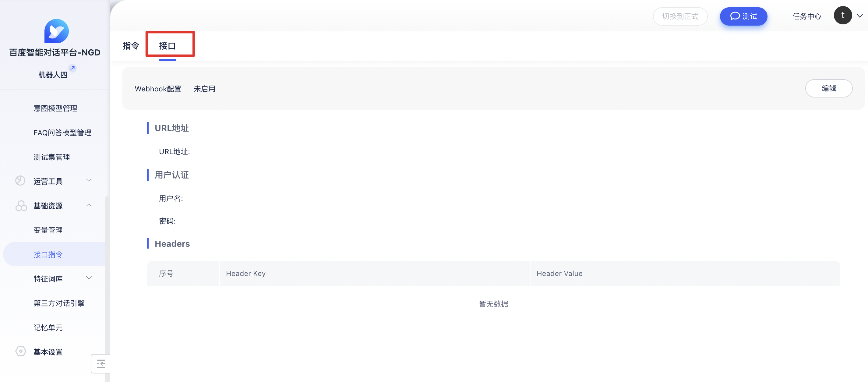Switch to the 指令 tab
The width and height of the screenshot is (868, 382).
[131, 46]
